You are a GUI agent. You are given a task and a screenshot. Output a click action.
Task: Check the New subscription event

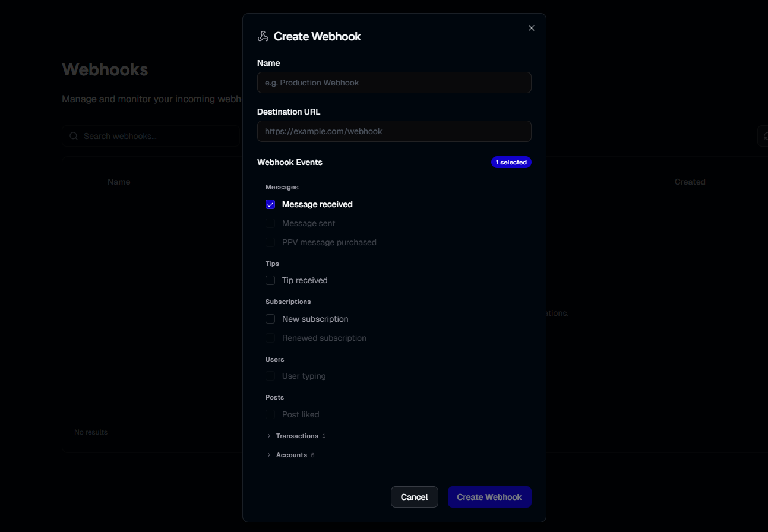270,319
